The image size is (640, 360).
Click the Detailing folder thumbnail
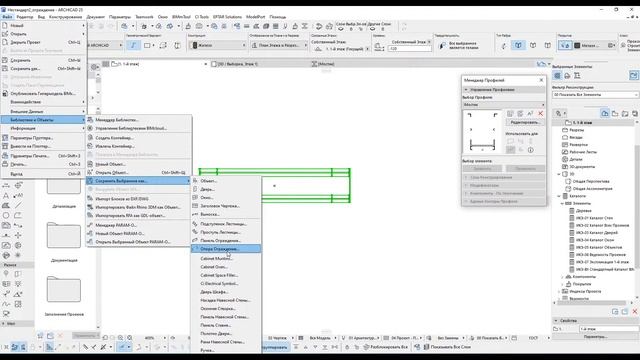[64, 187]
